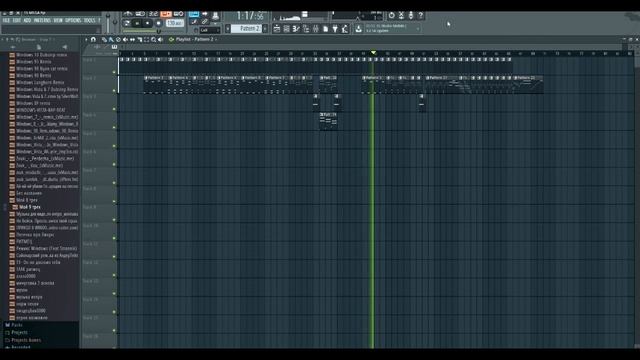Open the PATTERNS menu
Screen dimensions: 640x360
(42, 20)
